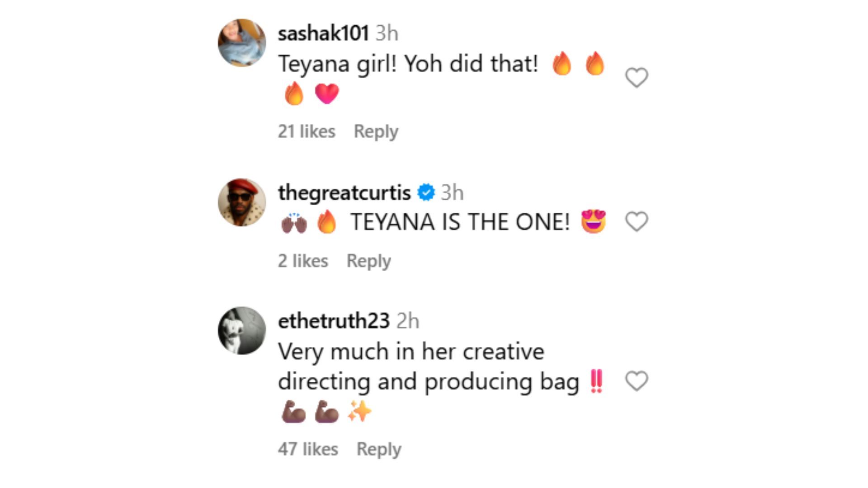Click the thegreatcurtis username
This screenshot has width=868, height=488.
(x=344, y=192)
